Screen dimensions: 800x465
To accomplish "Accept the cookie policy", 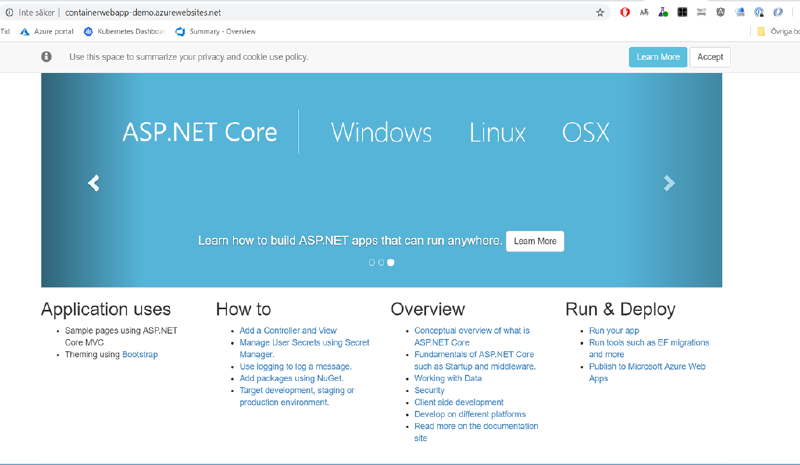I will point(710,57).
